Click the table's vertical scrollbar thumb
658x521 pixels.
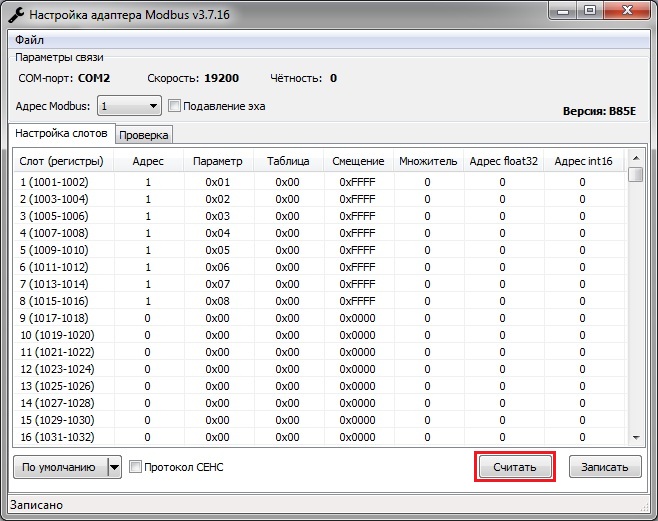(x=636, y=174)
